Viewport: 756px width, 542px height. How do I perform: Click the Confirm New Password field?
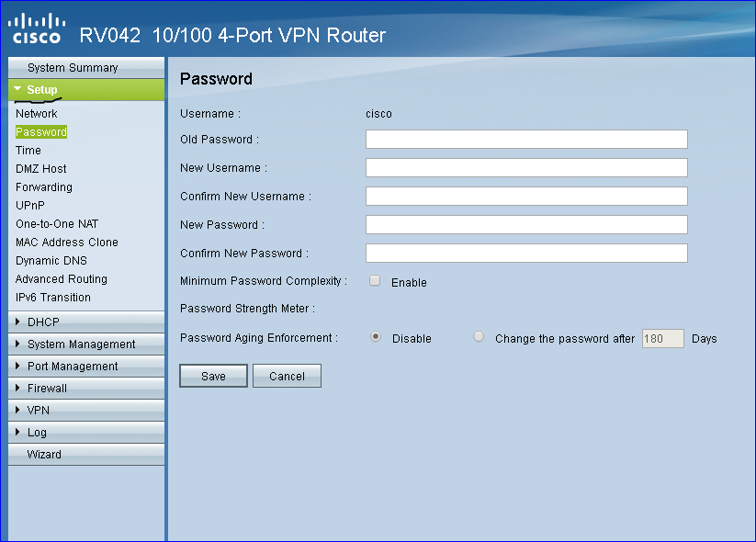526,254
